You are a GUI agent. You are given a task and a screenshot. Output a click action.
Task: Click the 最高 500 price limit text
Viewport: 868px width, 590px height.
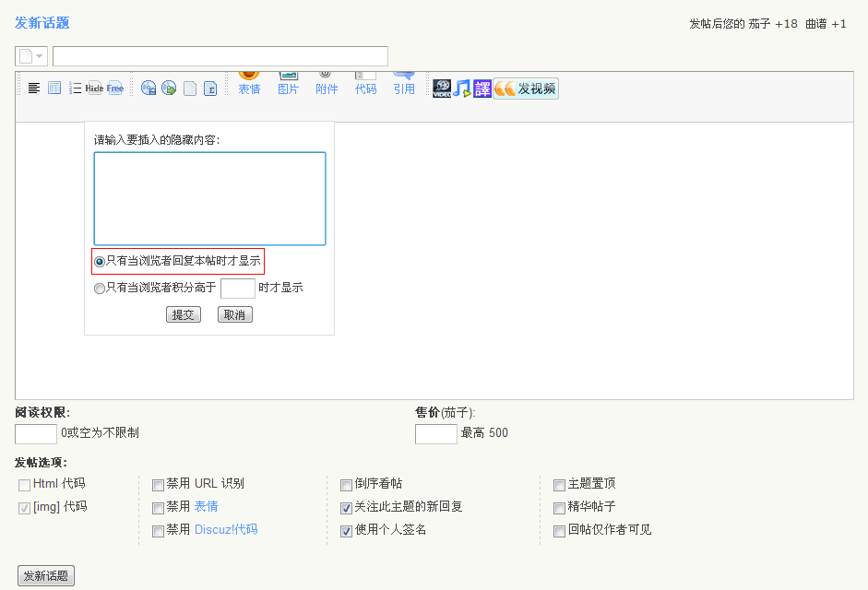click(x=484, y=432)
